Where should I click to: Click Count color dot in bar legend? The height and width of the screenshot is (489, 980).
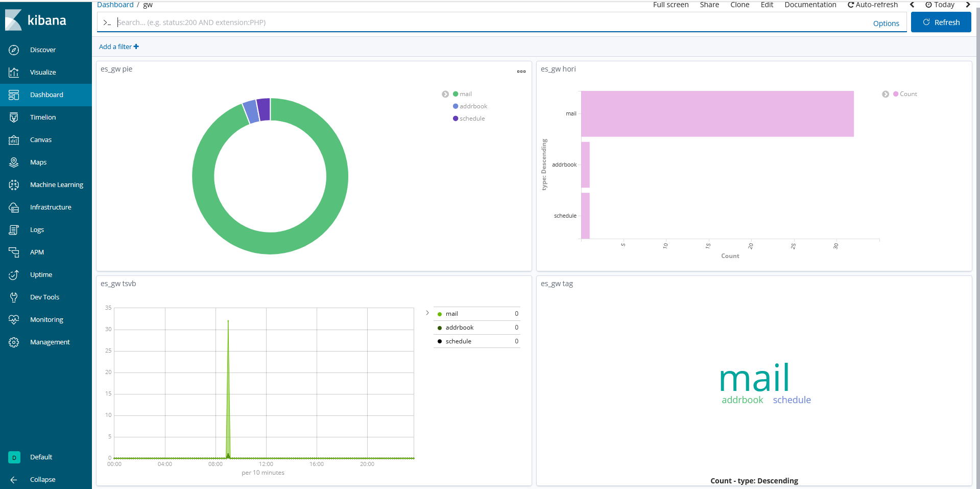tap(896, 94)
